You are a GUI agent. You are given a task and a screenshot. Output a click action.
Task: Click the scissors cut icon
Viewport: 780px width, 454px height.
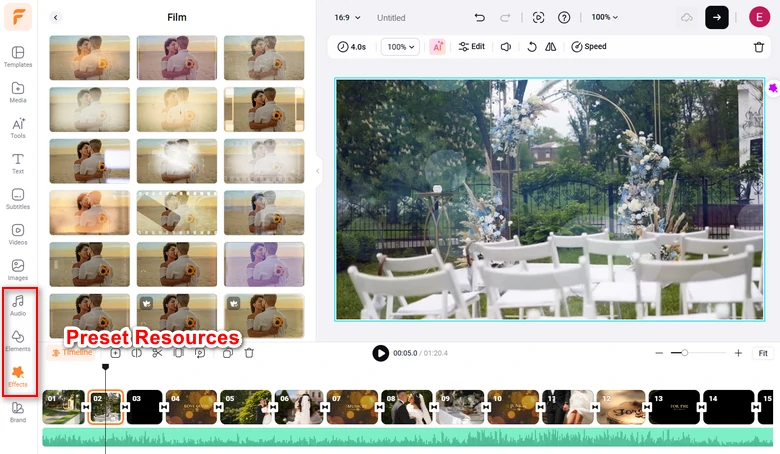coord(158,353)
